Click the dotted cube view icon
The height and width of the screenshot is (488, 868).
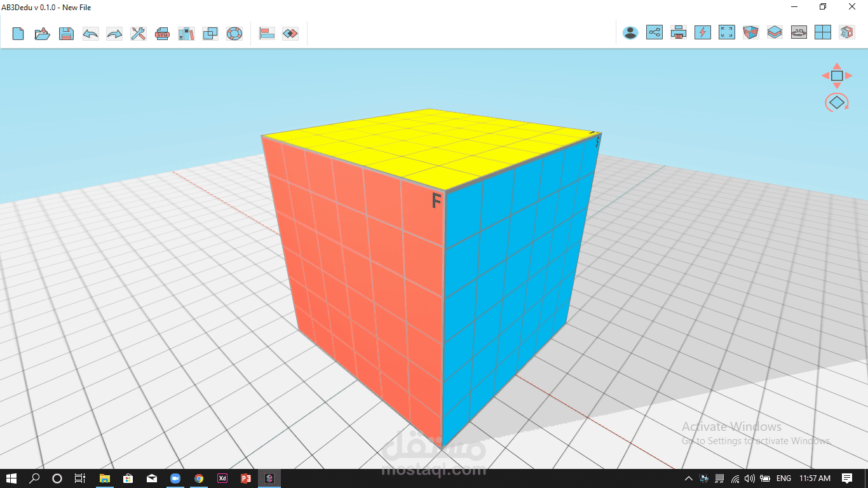point(751,32)
